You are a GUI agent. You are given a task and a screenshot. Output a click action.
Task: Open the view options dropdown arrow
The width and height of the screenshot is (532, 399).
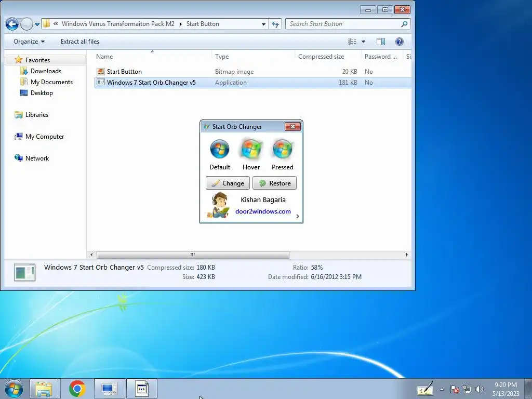click(x=363, y=42)
